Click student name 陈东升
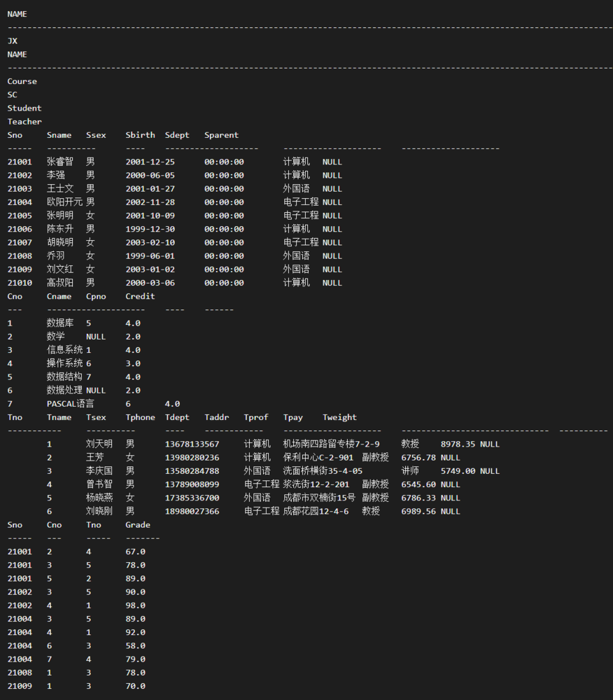This screenshot has width=613, height=700. (60, 229)
